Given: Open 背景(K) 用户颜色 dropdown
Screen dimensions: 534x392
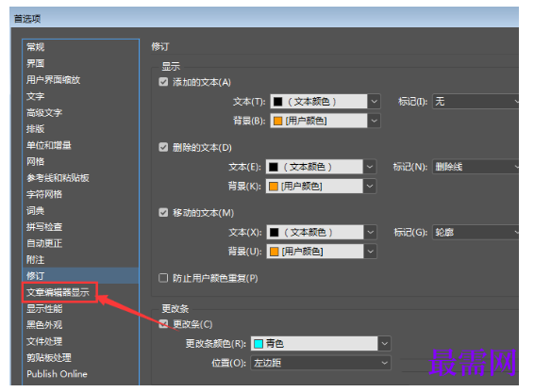Looking at the screenshot, I should [321, 187].
